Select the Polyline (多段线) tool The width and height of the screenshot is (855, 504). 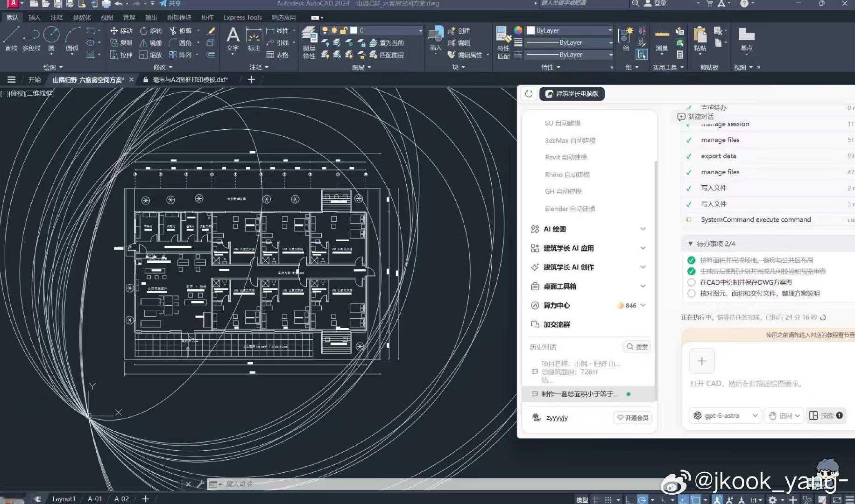tap(31, 39)
